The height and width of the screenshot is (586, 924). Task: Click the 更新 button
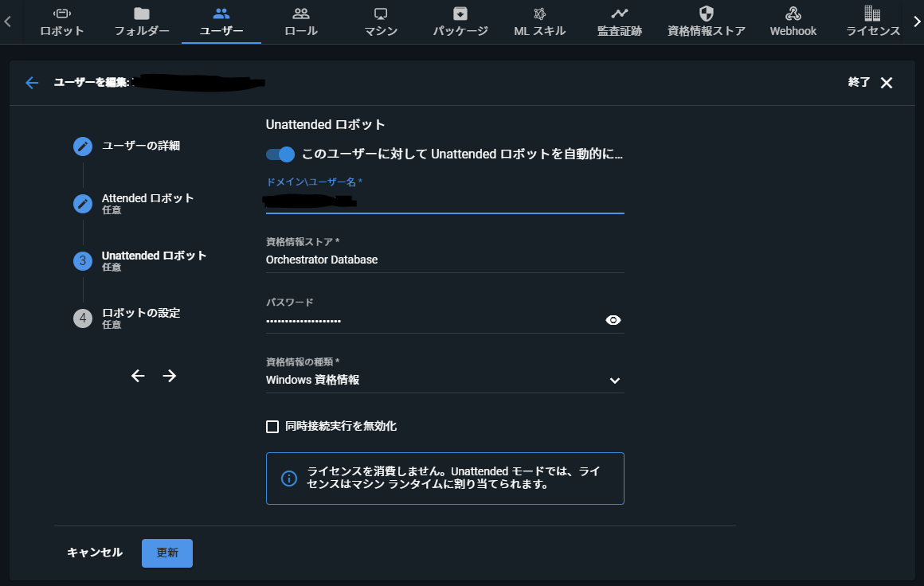[x=166, y=553]
